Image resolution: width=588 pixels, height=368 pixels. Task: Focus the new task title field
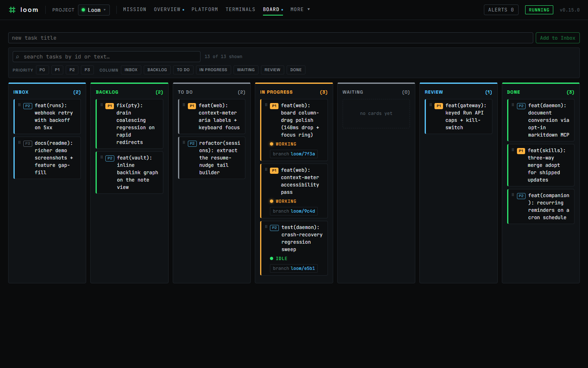pyautogui.click(x=270, y=38)
